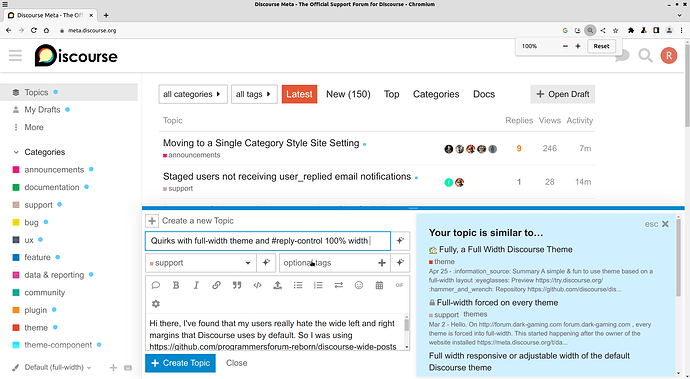Image resolution: width=690 pixels, height=379 pixels.
Task: Open the all categories dropdown
Action: pos(193,94)
